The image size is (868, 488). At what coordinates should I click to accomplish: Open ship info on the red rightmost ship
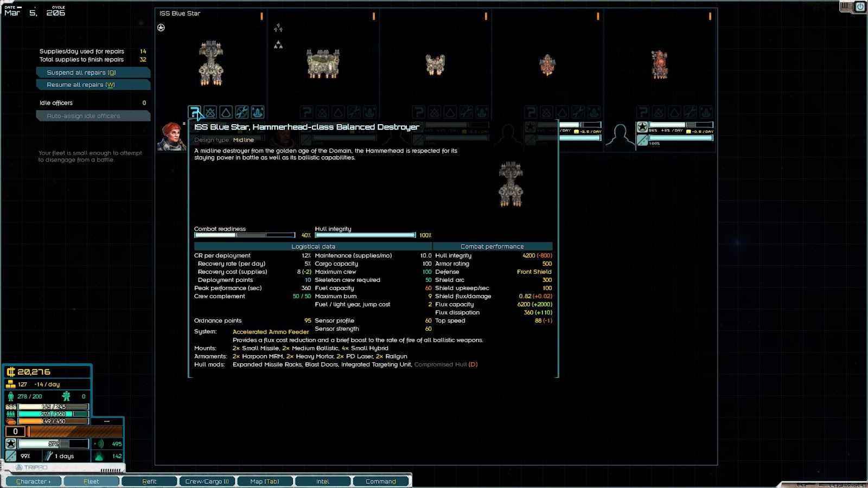[x=643, y=112]
